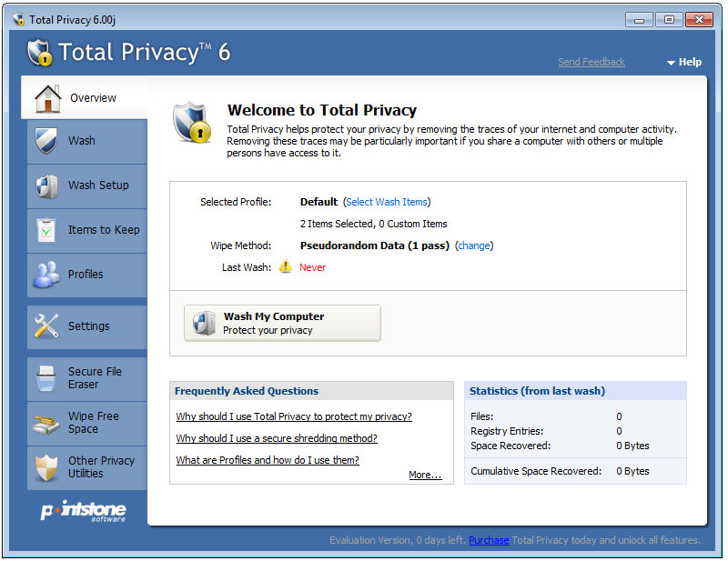This screenshot has width=728, height=561.
Task: Switch to the Items to Keep tab
Action: pyautogui.click(x=104, y=230)
